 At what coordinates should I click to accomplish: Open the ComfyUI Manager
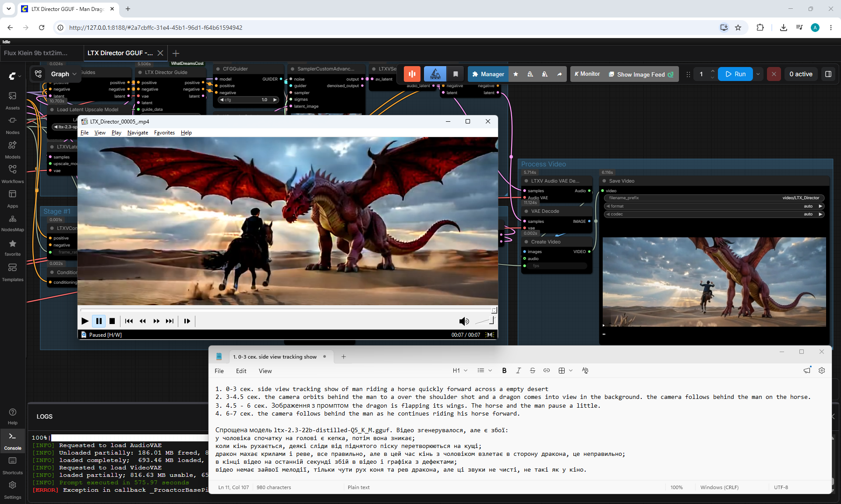click(x=488, y=74)
